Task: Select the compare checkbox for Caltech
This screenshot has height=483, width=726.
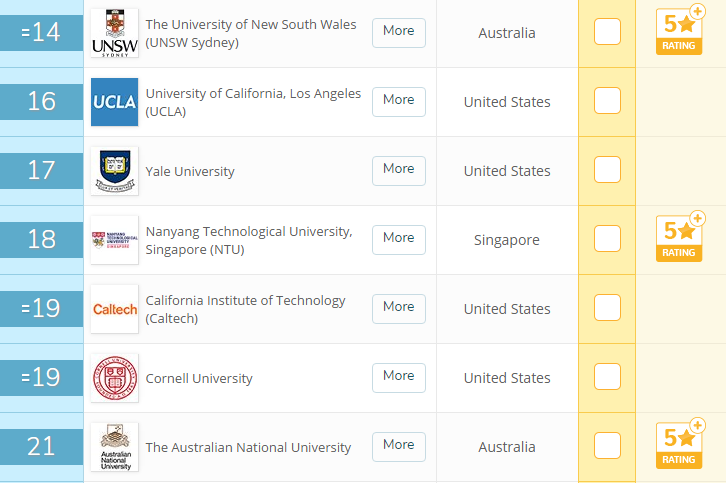Action: (607, 308)
